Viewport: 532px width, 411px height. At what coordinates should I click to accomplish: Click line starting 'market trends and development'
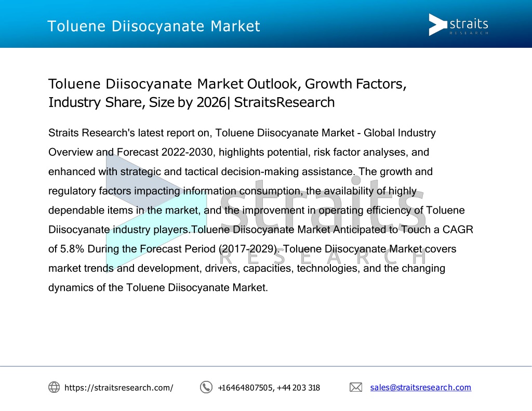(x=247, y=268)
